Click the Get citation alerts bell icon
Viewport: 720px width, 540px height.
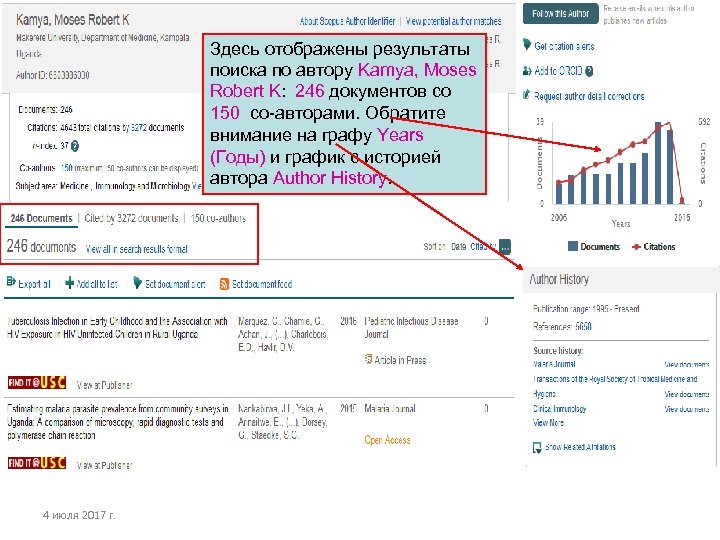(527, 45)
